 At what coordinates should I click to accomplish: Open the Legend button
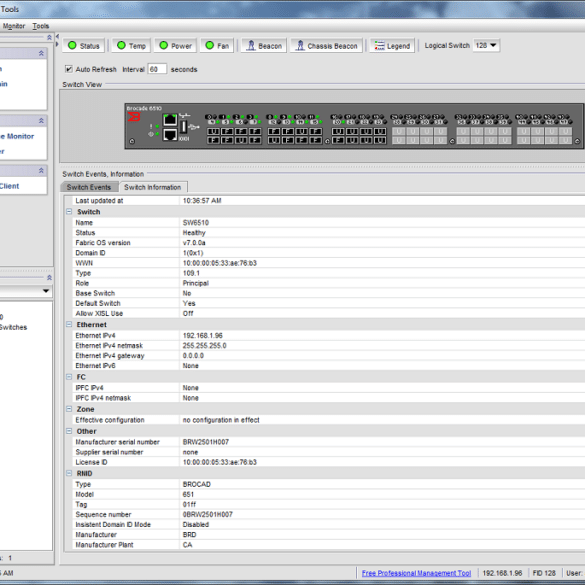[392, 46]
